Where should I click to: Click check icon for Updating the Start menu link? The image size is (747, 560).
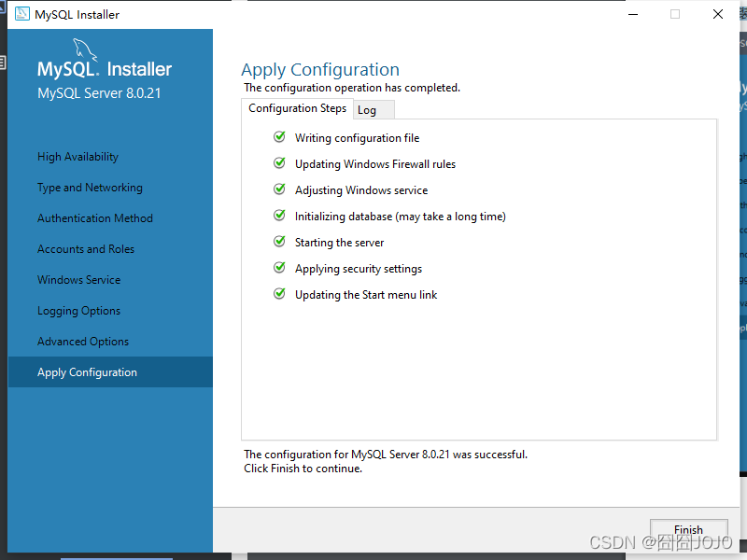coord(279,294)
